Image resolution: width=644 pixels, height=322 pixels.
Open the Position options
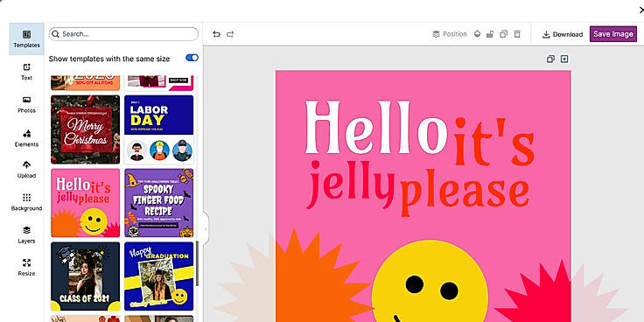coord(450,34)
